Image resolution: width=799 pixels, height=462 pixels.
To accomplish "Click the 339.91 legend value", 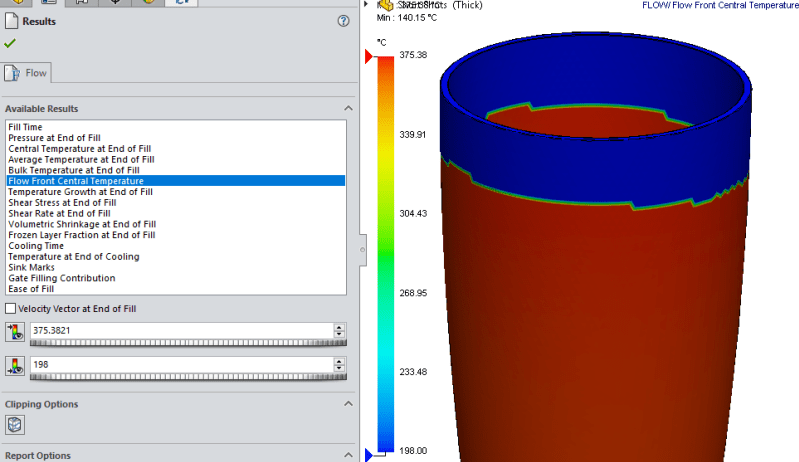I will [413, 134].
